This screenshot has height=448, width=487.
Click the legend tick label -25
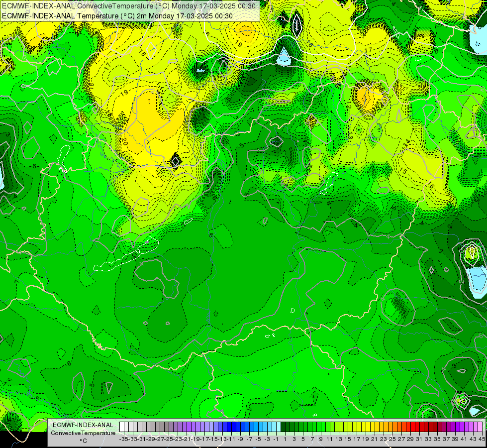(169, 439)
